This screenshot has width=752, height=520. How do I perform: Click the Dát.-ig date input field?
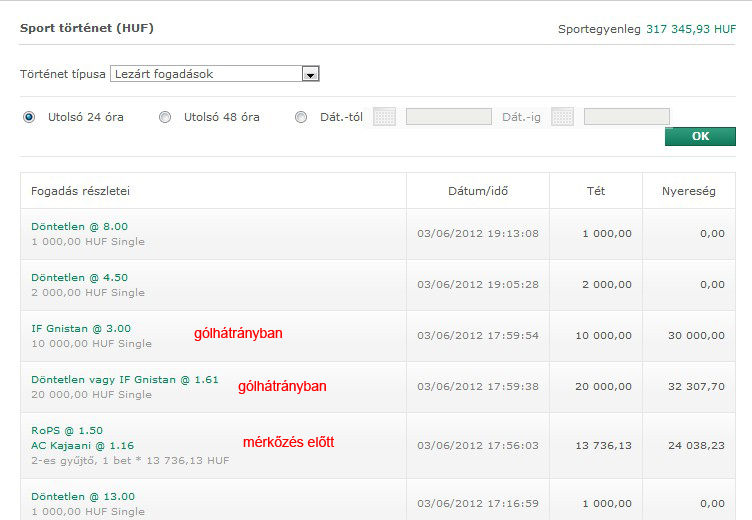(x=627, y=117)
